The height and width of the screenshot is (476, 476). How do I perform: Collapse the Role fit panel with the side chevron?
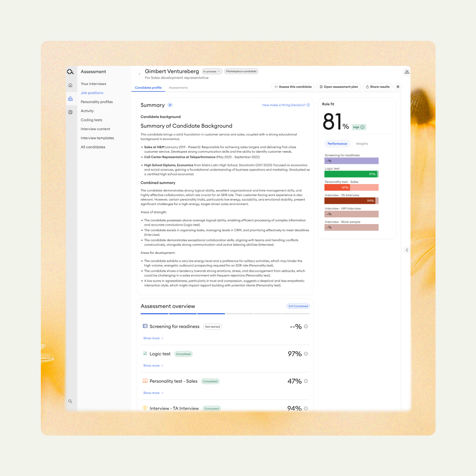(x=407, y=250)
